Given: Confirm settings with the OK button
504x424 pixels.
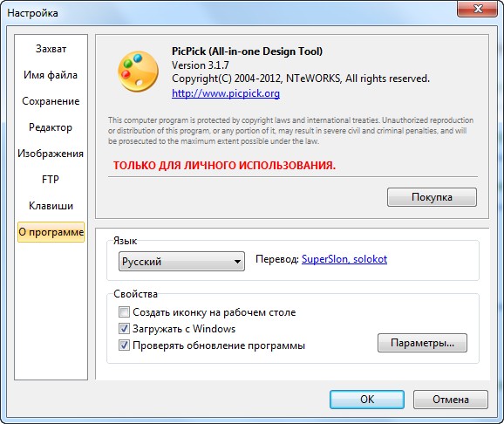Looking at the screenshot, I should [367, 400].
